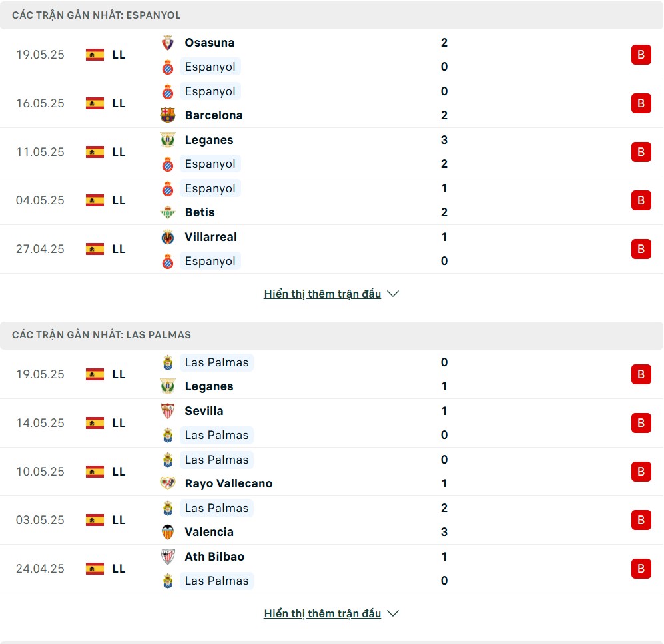This screenshot has width=664, height=644.
Task: Expand more Espanyol matches chevron
Action: coord(393,294)
